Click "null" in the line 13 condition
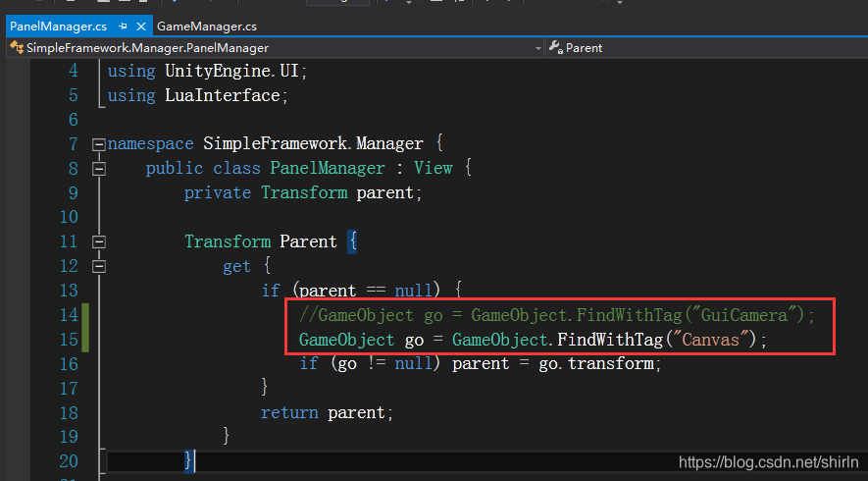The width and height of the screenshot is (868, 481). [413, 291]
